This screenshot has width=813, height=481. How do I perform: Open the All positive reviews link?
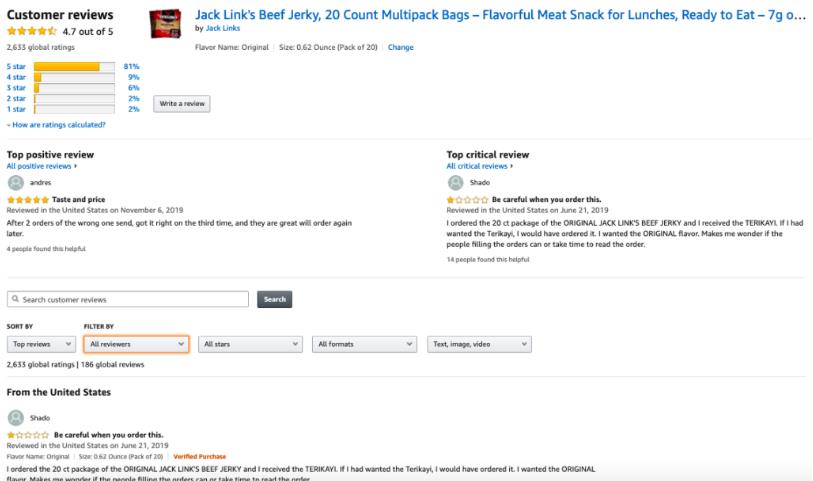click(x=41, y=166)
